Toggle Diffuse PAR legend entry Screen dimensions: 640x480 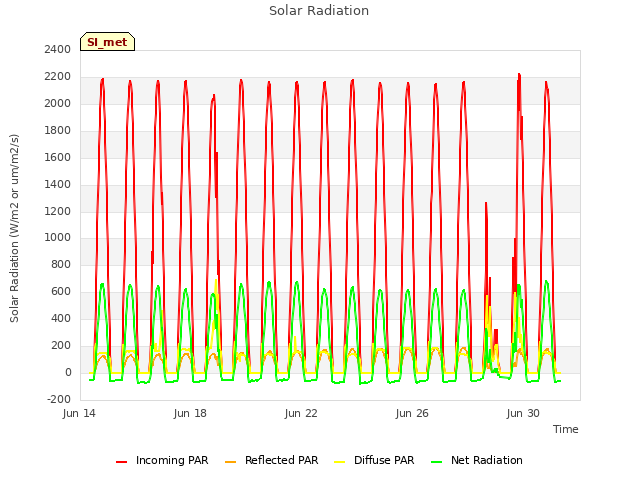(x=374, y=460)
